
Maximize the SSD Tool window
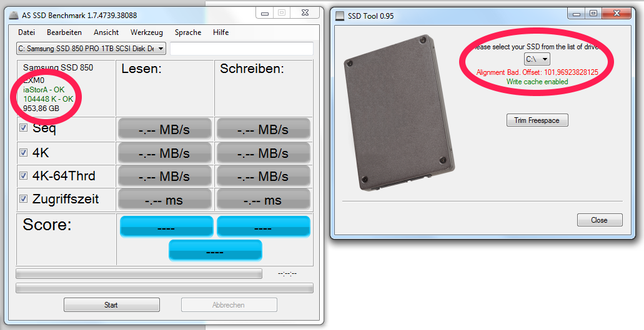click(x=593, y=14)
